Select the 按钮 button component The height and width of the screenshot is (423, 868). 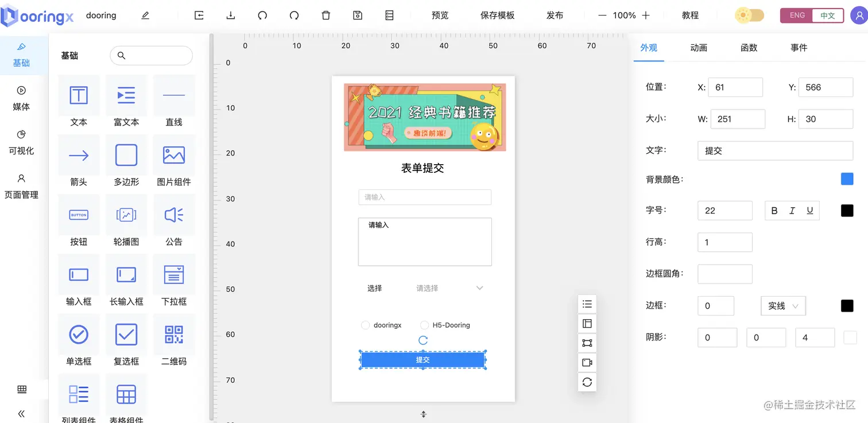79,221
